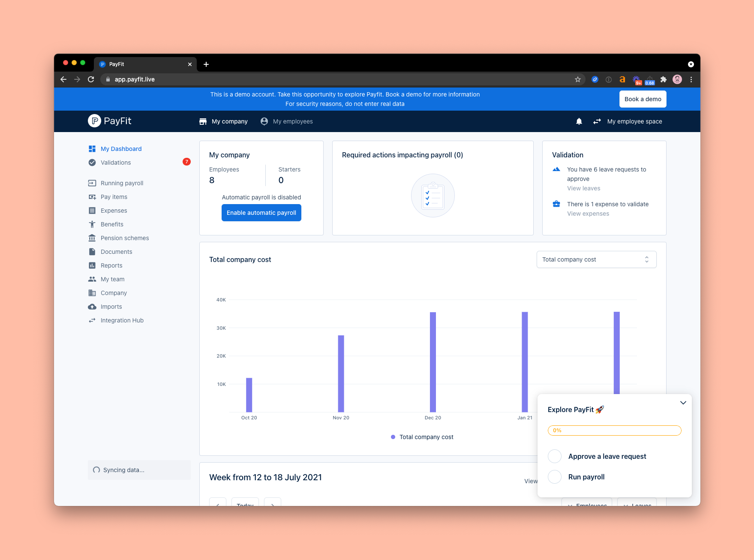The width and height of the screenshot is (754, 560).
Task: Click Enable automatic payroll button
Action: pyautogui.click(x=261, y=213)
